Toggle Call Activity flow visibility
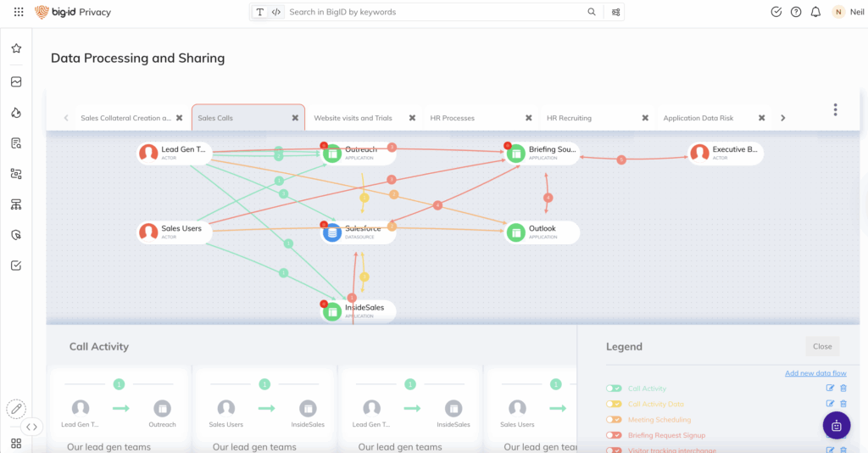Viewport: 868px width, 453px height. click(614, 389)
